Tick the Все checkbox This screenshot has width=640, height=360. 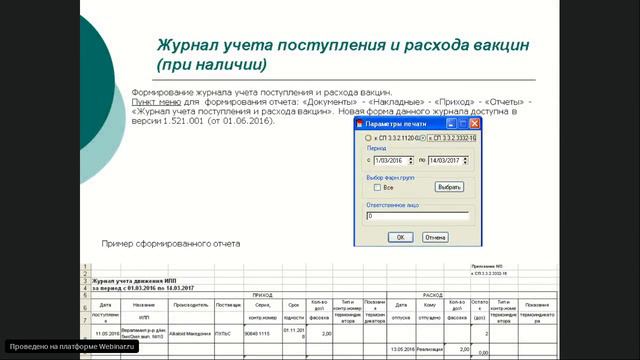pos(377,187)
